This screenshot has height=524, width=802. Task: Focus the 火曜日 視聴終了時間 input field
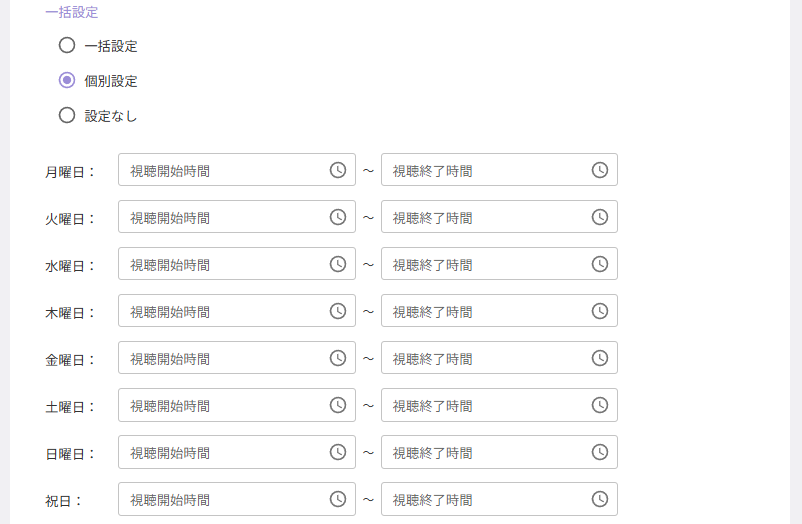coord(499,217)
